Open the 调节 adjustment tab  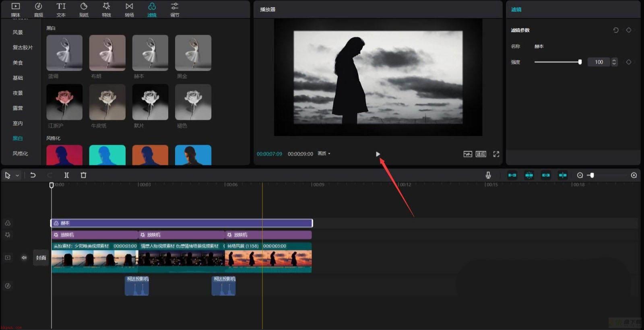pos(175,10)
